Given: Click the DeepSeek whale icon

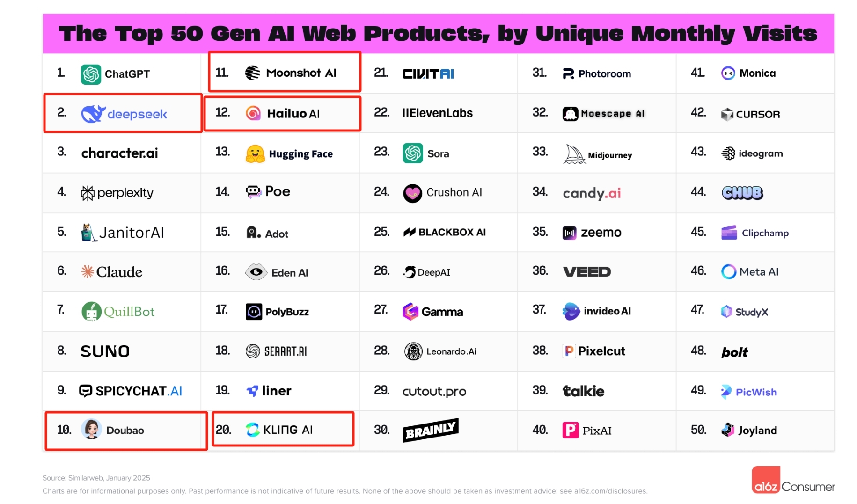Looking at the screenshot, I should tap(93, 114).
